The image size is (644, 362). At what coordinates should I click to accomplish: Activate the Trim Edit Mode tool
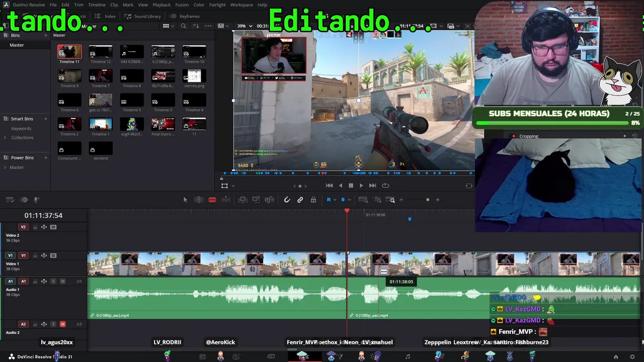point(199,200)
